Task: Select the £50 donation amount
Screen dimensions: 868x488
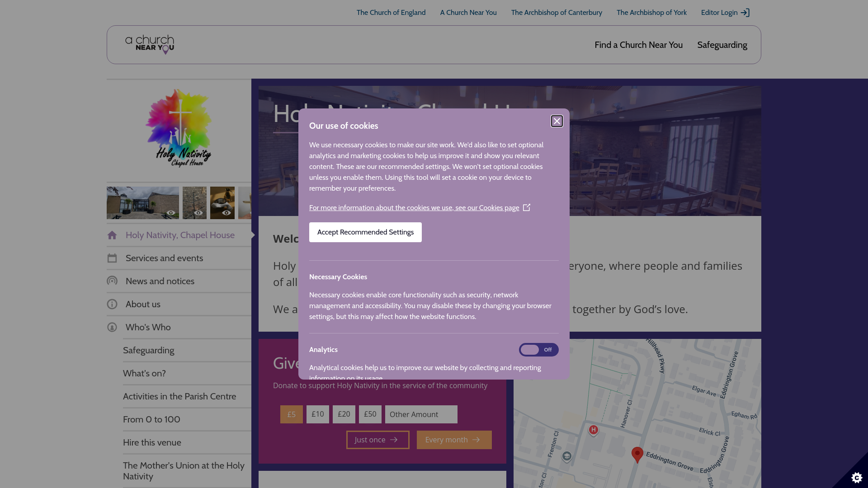Action: [370, 414]
